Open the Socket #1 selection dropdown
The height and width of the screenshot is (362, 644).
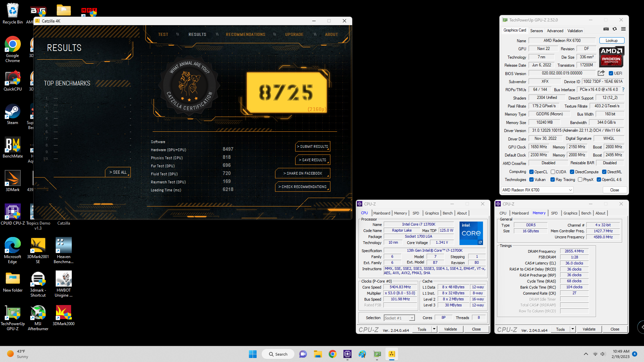click(x=399, y=318)
